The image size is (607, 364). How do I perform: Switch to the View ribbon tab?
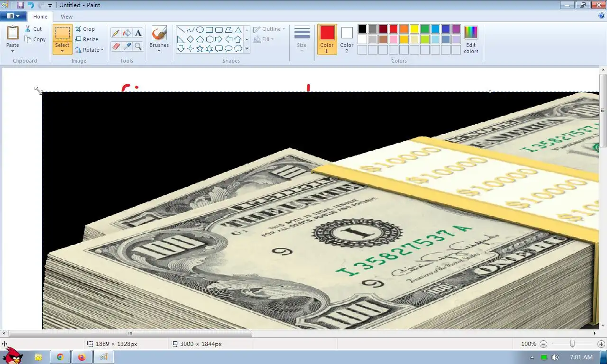(67, 17)
